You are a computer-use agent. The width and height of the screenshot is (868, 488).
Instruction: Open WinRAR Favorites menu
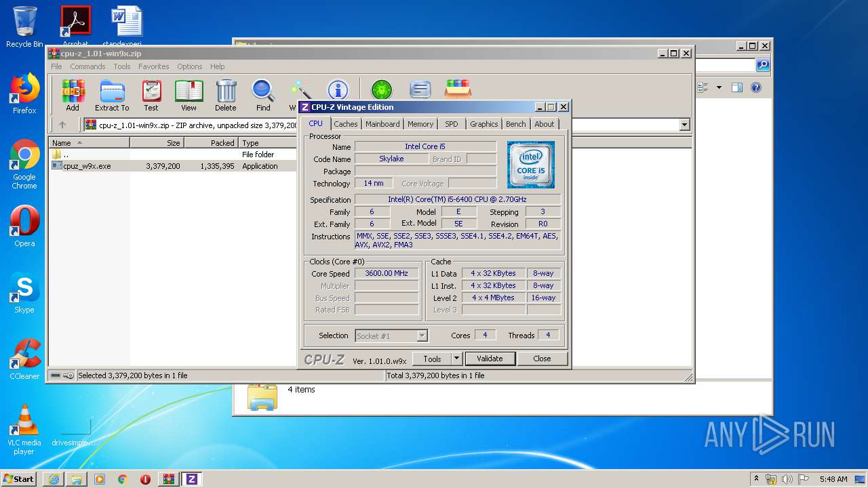point(154,66)
